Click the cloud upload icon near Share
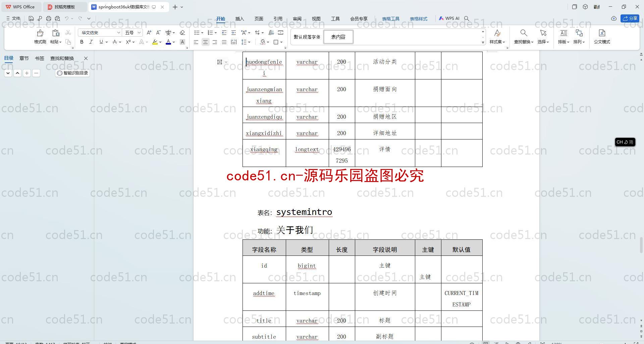Viewport: 644px width, 344px height. point(613,18)
